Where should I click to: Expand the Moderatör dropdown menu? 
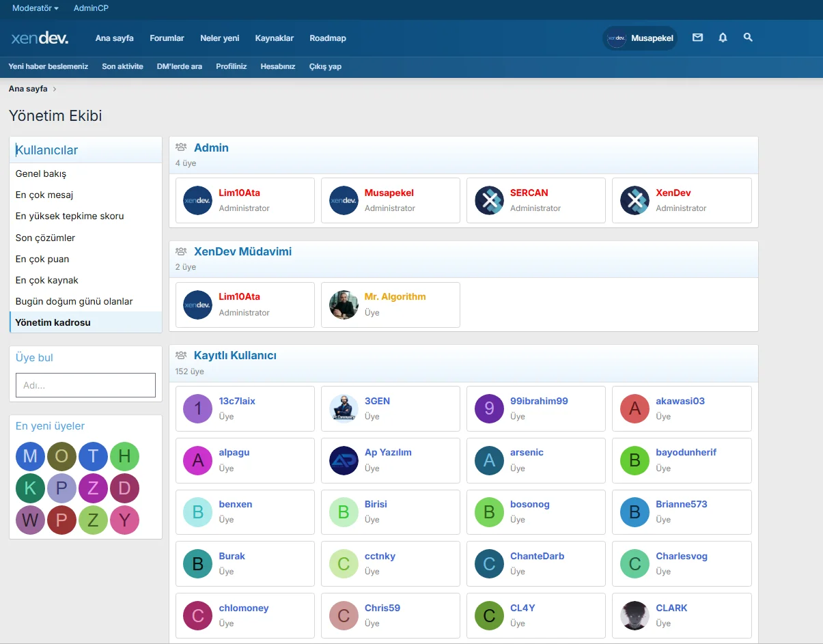(36, 8)
